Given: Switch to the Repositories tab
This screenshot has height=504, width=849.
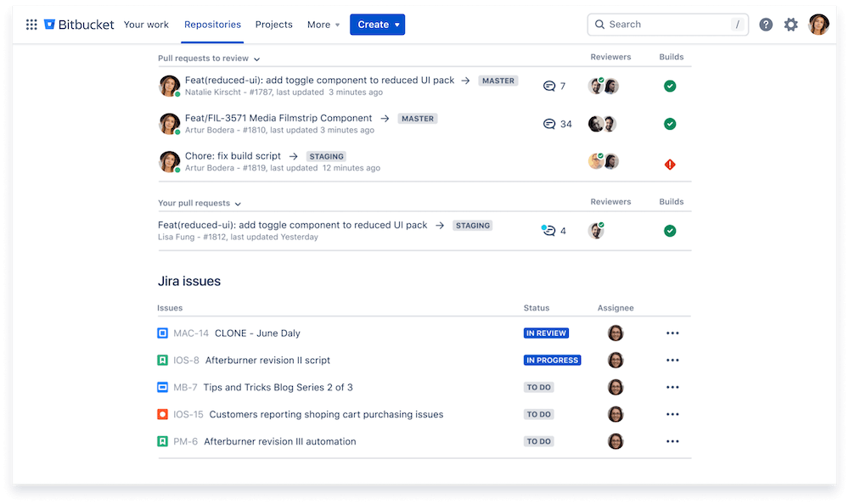Looking at the screenshot, I should tap(212, 25).
